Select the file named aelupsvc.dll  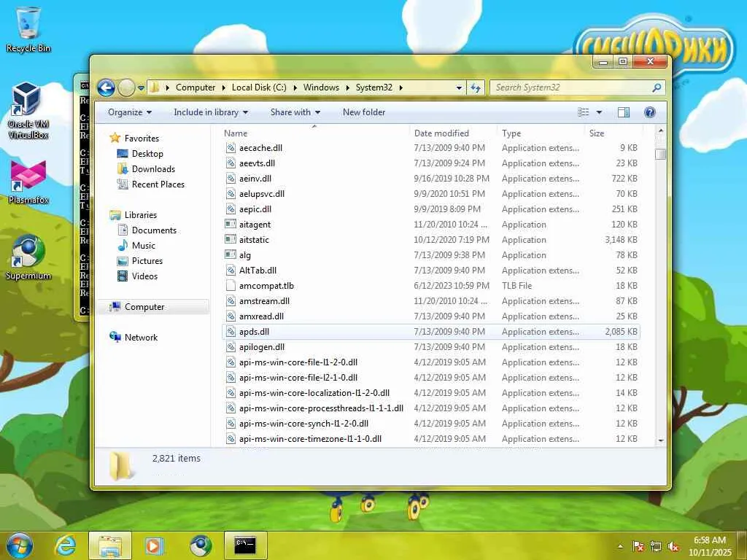pyautogui.click(x=262, y=194)
